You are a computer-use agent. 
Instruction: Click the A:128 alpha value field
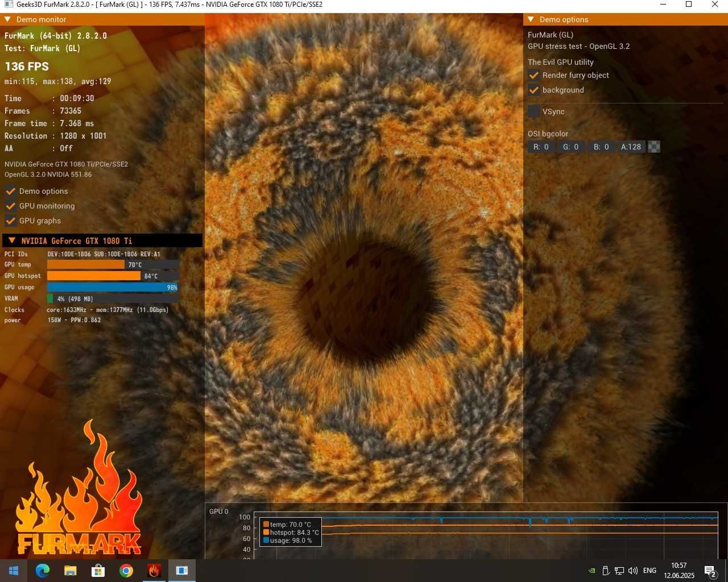[x=631, y=147]
